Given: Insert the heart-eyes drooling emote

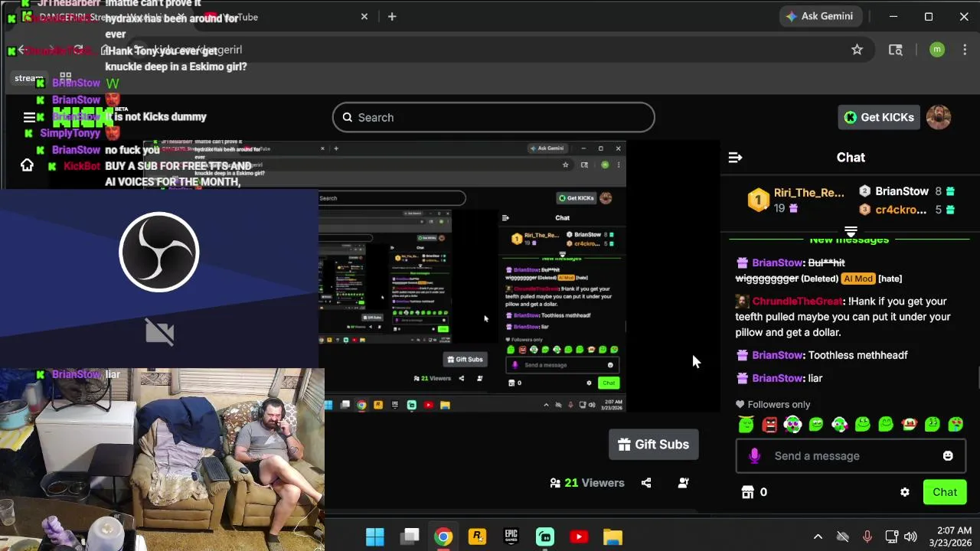Looking at the screenshot, I should [x=955, y=424].
